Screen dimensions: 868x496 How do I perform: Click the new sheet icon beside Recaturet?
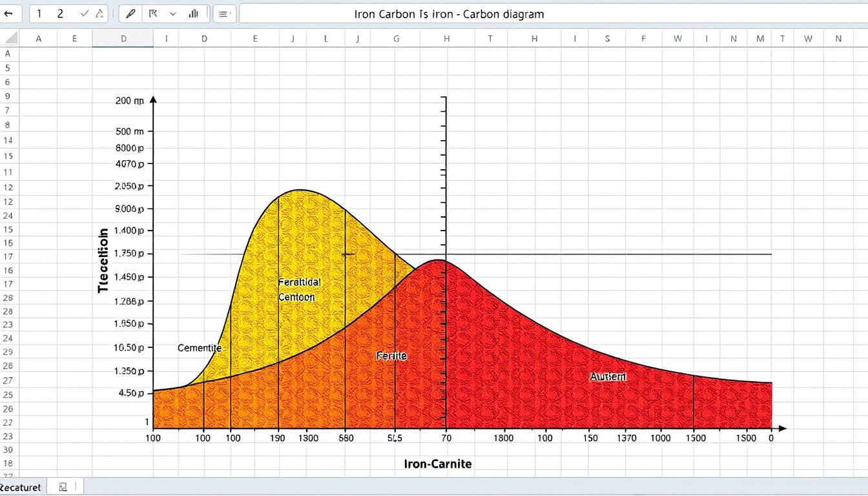point(63,488)
